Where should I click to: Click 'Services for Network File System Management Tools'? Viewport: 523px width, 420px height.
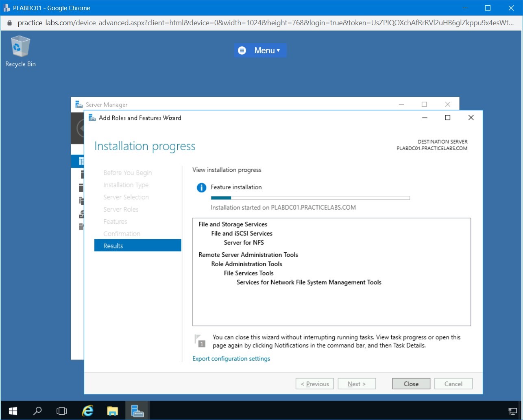309,282
